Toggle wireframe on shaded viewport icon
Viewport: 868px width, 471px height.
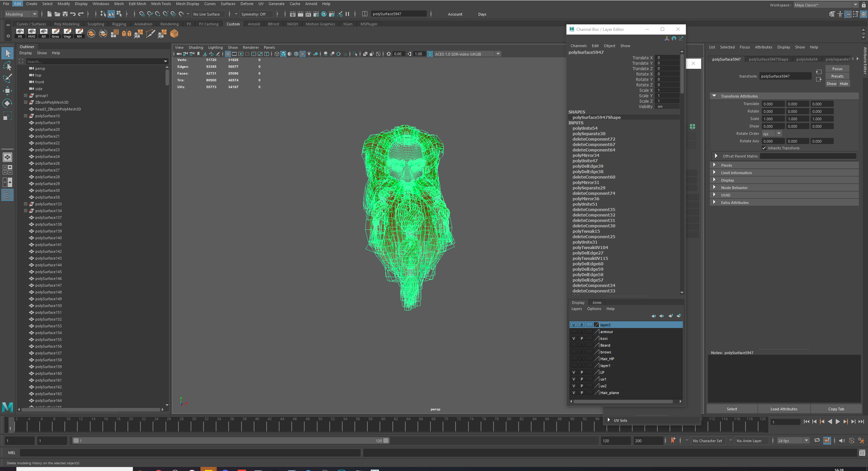point(296,54)
